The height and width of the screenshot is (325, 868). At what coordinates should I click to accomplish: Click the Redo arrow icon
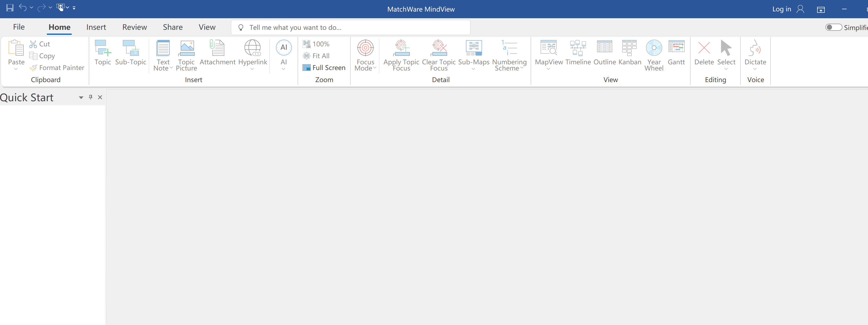pyautogui.click(x=41, y=7)
